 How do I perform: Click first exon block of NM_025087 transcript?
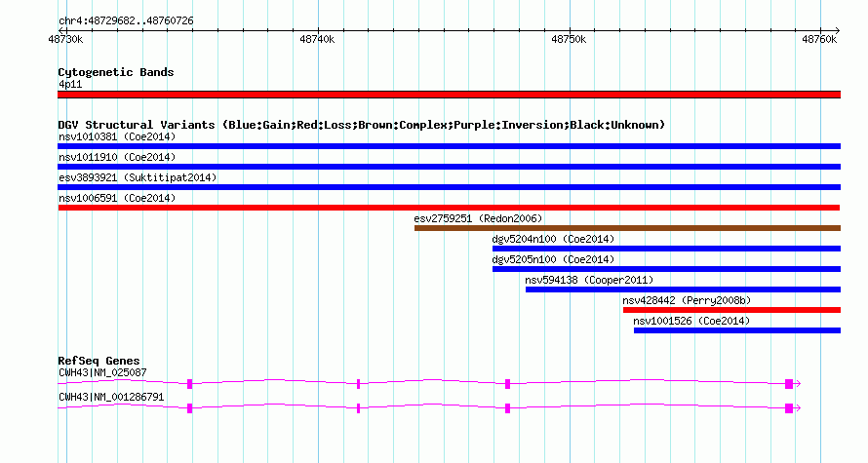(x=190, y=384)
